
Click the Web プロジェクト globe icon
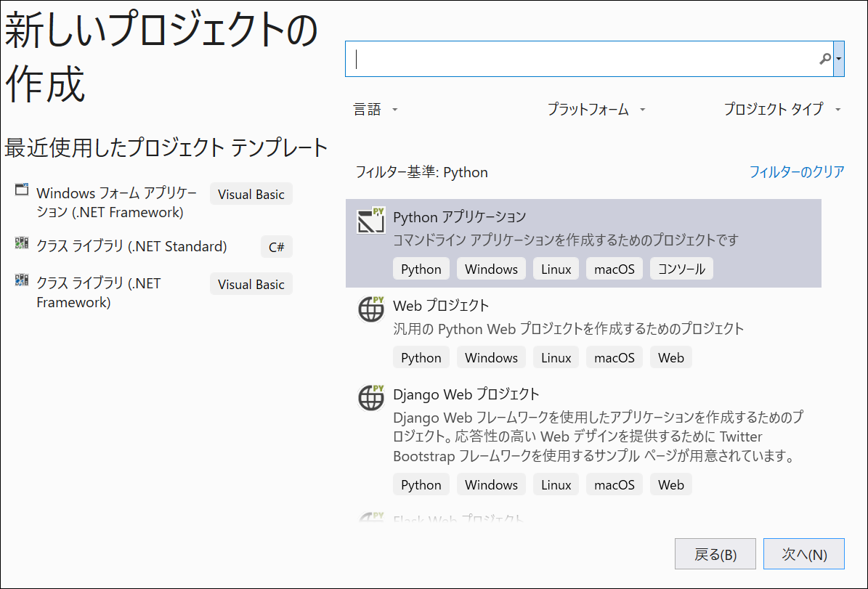371,309
